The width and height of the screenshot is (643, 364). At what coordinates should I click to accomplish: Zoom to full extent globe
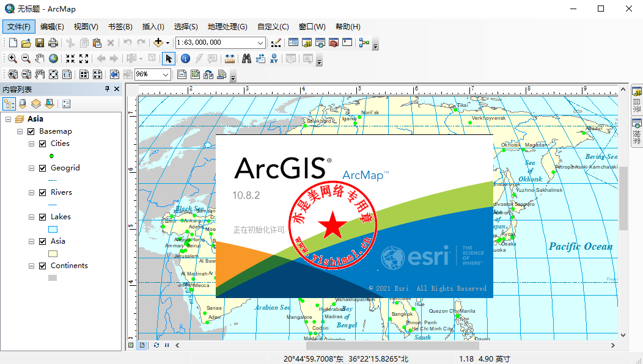[x=53, y=59]
